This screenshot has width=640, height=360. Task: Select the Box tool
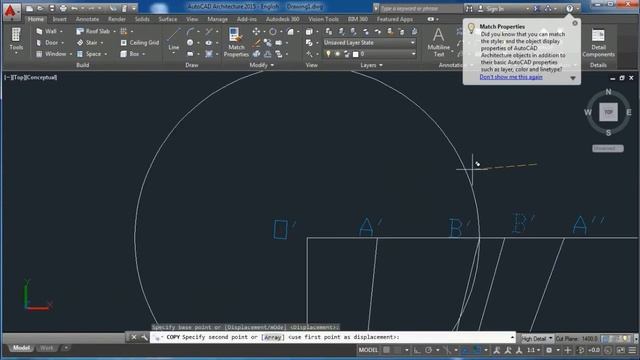click(130, 54)
